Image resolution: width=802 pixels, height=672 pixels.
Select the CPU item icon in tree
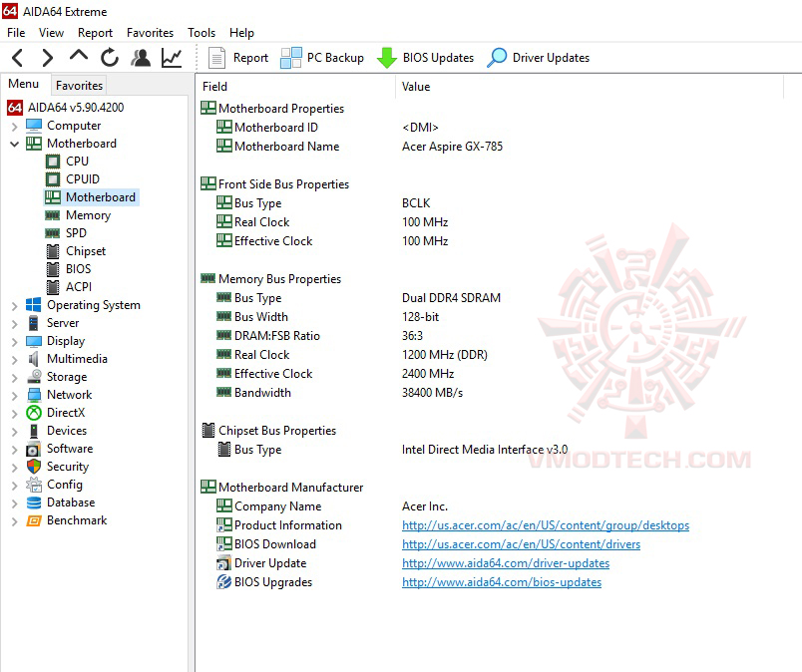click(53, 162)
